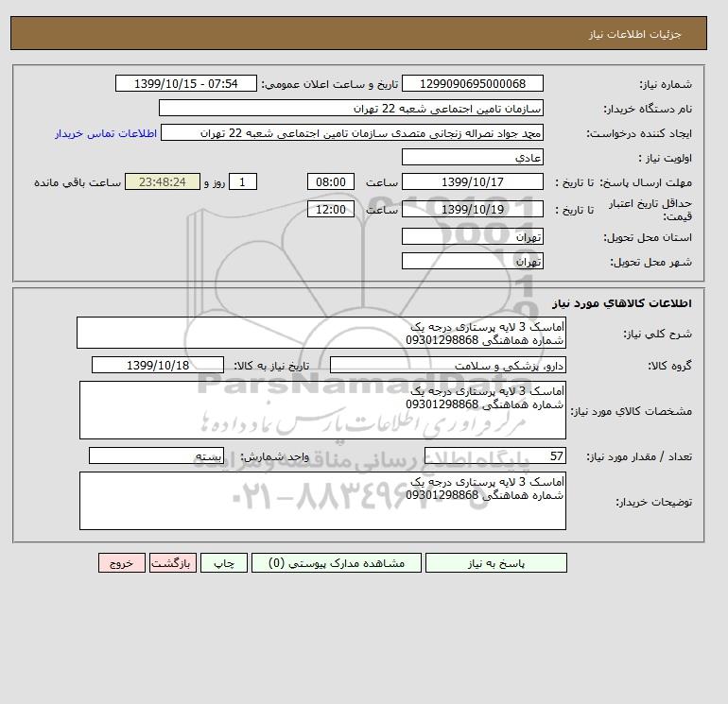
Task: Click the buyer organization name field
Action: tap(351, 108)
